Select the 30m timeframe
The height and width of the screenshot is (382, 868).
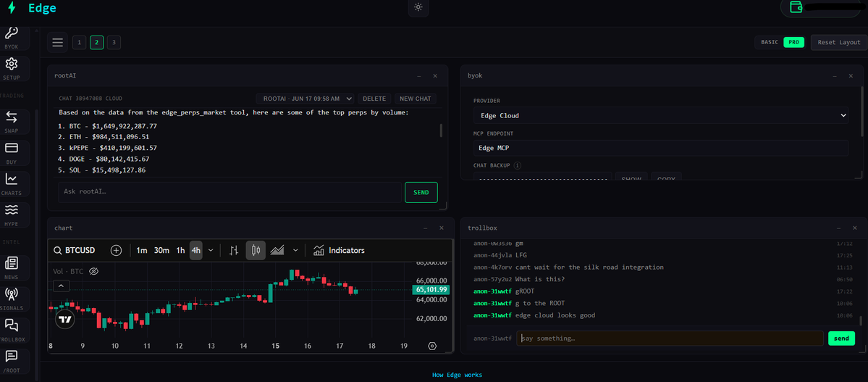(161, 251)
